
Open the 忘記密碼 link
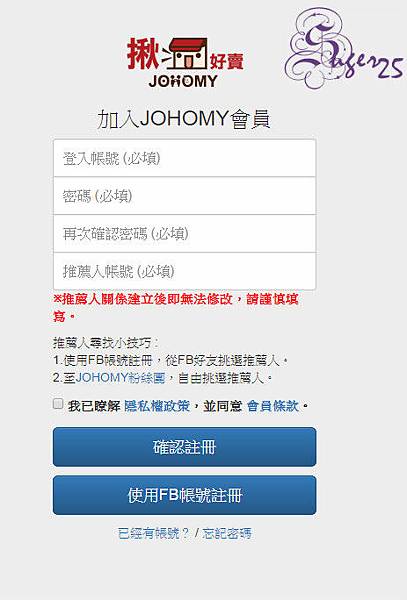point(227,533)
